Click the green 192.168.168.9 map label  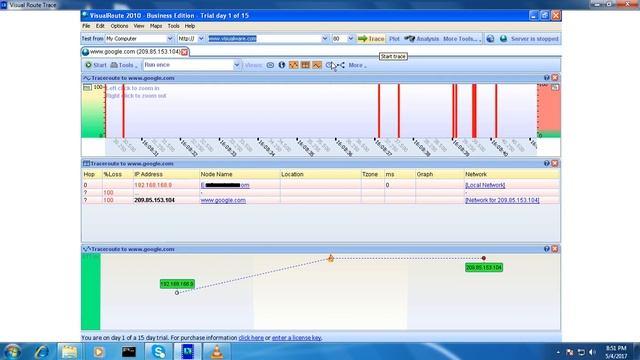click(x=177, y=284)
